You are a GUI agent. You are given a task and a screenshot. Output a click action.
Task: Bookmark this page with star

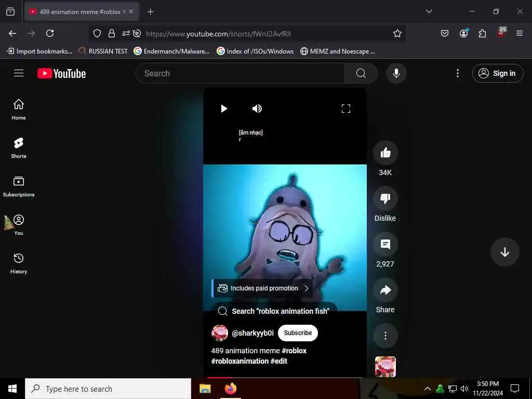(397, 33)
